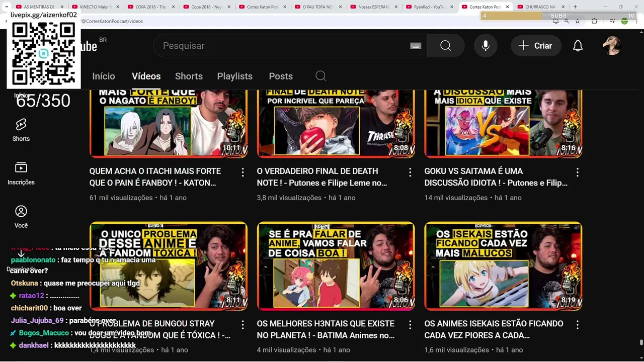
Task: Open the Playlists channel tab
Action: [x=235, y=76]
